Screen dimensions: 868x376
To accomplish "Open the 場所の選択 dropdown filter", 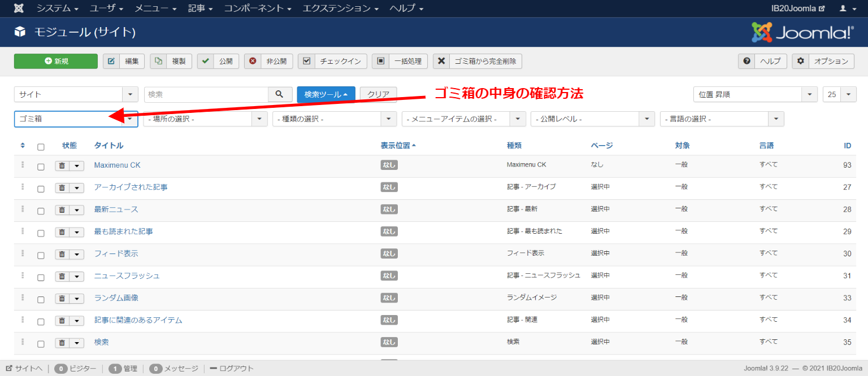I will click(205, 119).
